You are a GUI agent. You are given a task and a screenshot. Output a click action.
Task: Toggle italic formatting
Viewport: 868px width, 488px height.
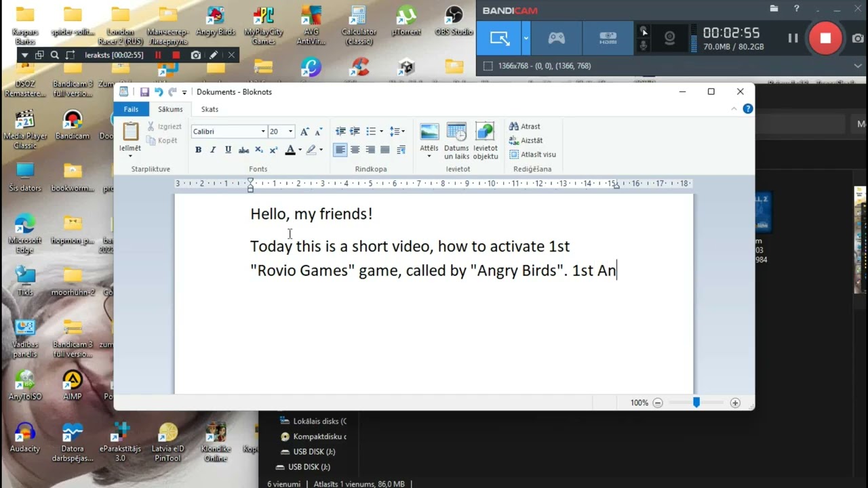(213, 150)
